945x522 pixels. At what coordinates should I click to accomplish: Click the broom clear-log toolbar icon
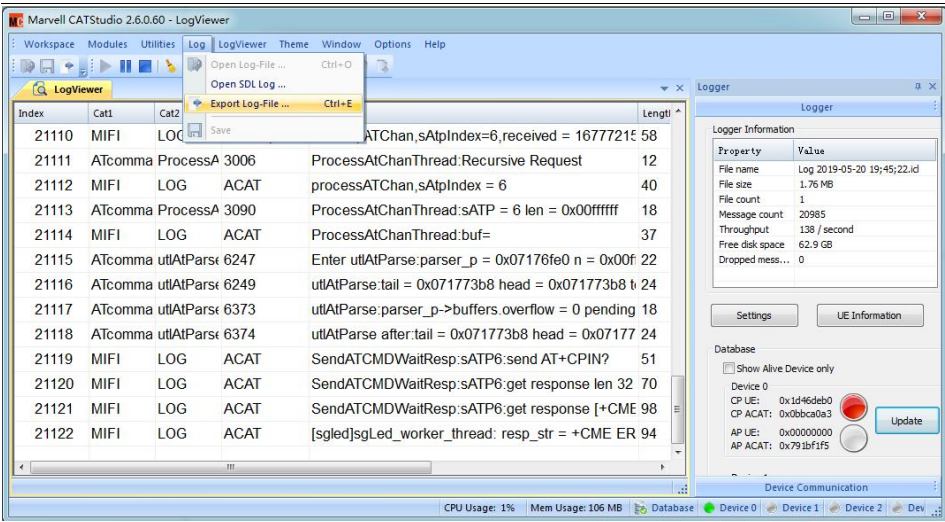pos(170,65)
